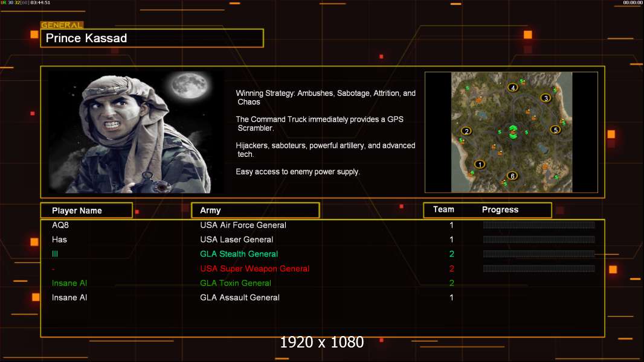Select the green player name III
Viewport: 644px width, 362px height.
coord(55,254)
